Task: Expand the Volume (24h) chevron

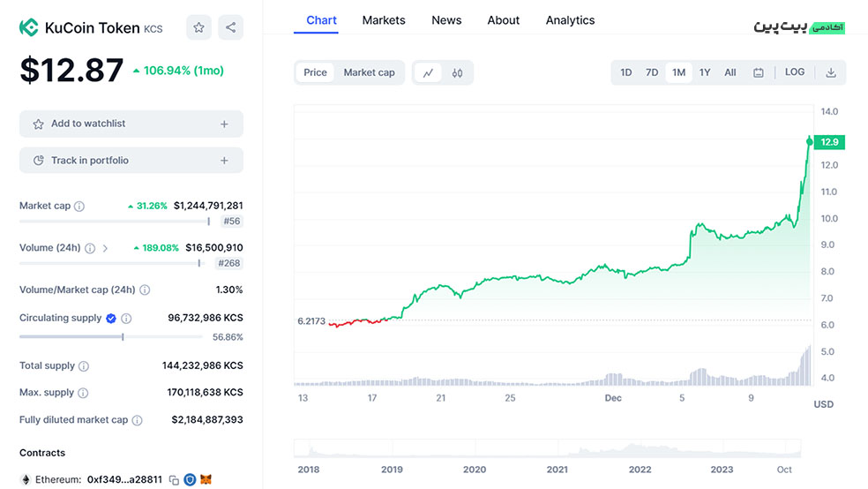Action: point(106,249)
